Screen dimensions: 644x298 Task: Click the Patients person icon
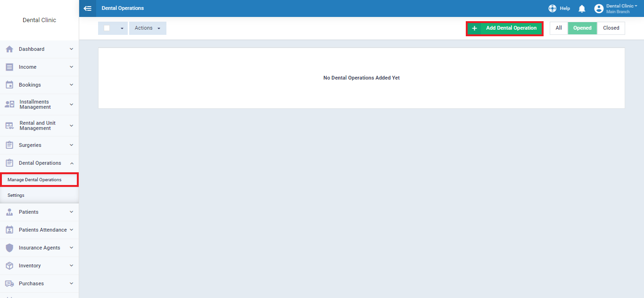(x=9, y=212)
